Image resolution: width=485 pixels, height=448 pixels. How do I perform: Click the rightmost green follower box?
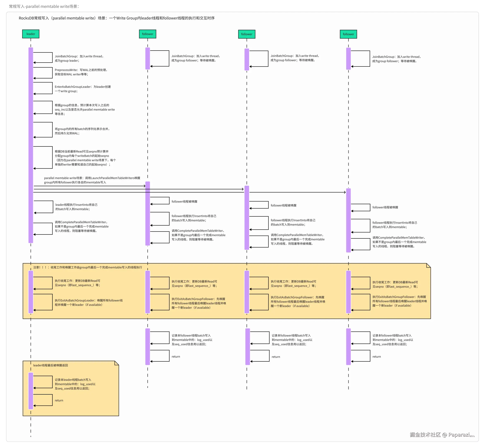[x=348, y=34]
